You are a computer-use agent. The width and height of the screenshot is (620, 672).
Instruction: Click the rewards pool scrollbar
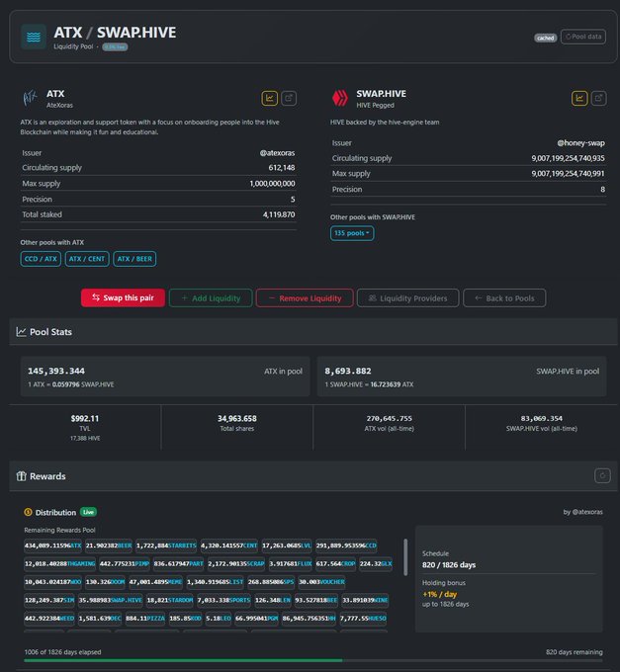coord(405,557)
